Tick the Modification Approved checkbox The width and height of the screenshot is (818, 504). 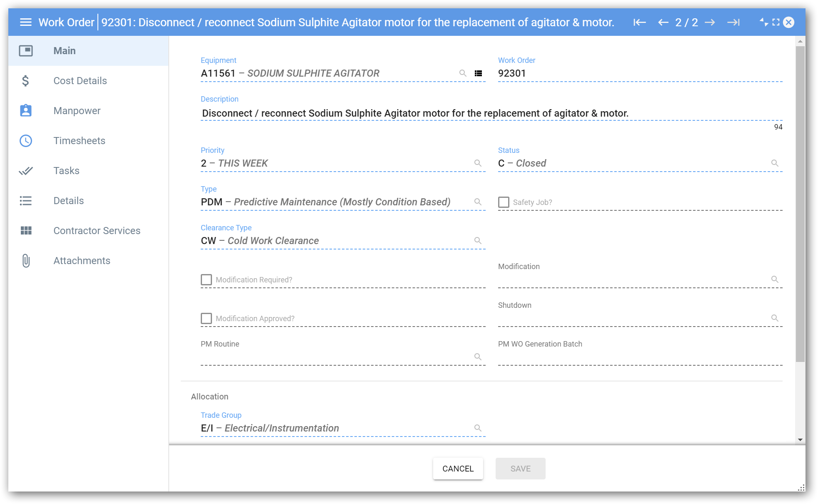point(206,318)
